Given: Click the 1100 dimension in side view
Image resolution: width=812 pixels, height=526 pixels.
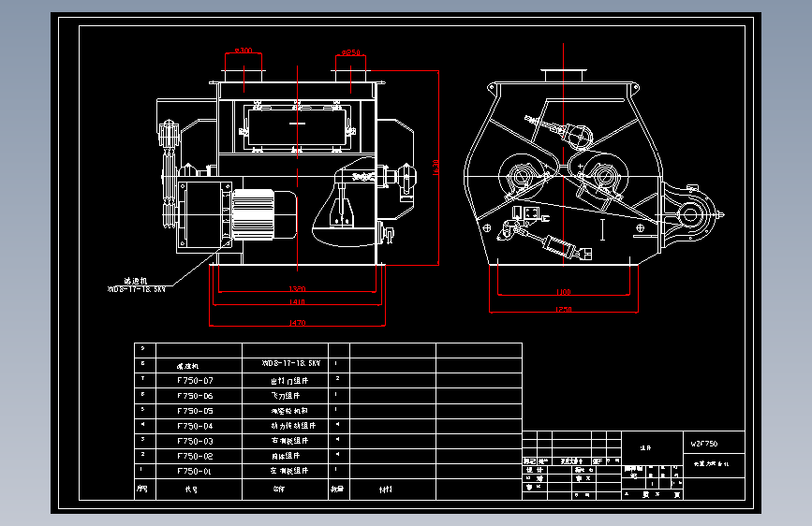Looking at the screenshot, I should (x=564, y=292).
